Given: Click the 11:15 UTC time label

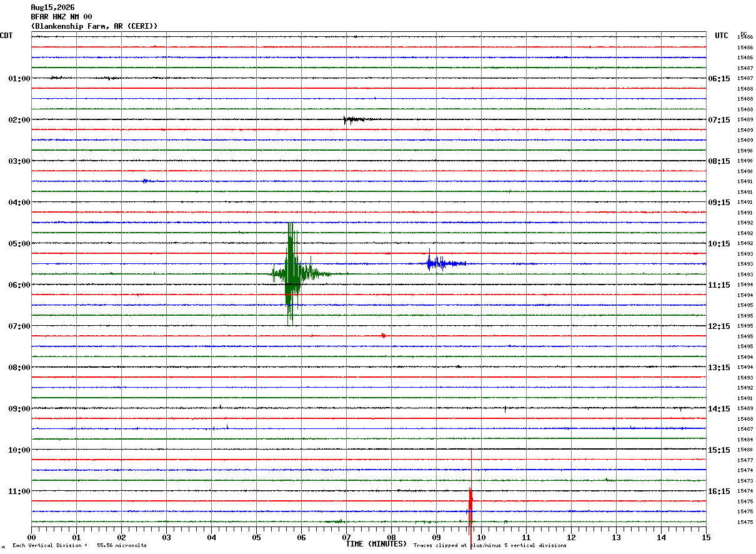Looking at the screenshot, I should [719, 285].
